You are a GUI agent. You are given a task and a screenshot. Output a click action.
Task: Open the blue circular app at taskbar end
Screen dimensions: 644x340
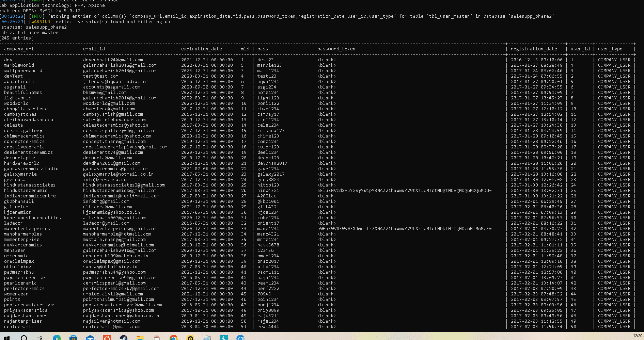click(x=241, y=337)
